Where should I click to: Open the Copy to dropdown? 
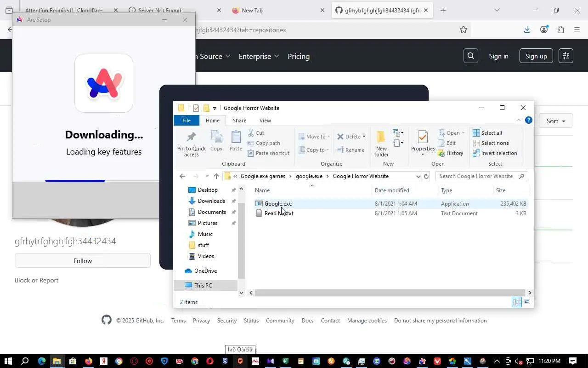tap(314, 150)
